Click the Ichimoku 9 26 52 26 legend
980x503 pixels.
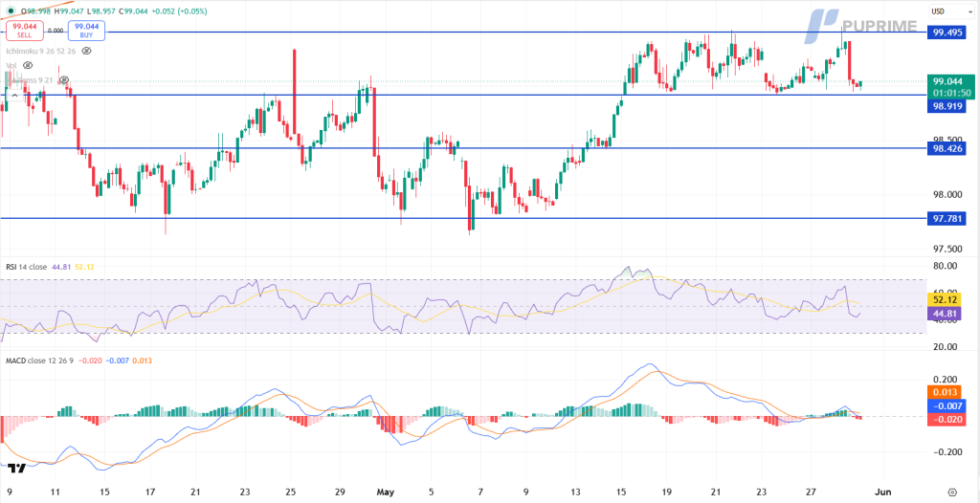coord(40,51)
